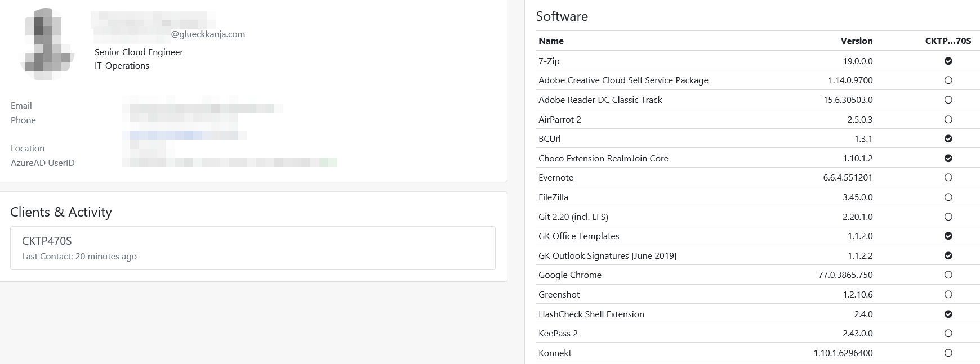The height and width of the screenshot is (364, 980).
Task: Select the KeePass 2 software name
Action: tap(558, 333)
